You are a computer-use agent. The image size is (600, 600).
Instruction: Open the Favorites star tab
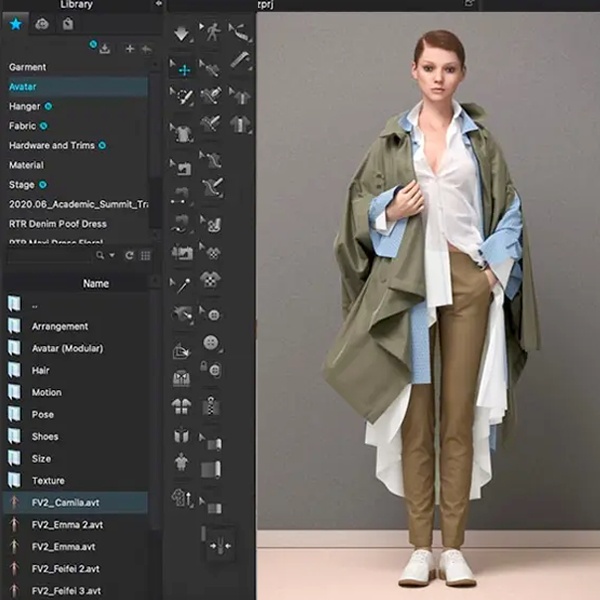coord(16,24)
